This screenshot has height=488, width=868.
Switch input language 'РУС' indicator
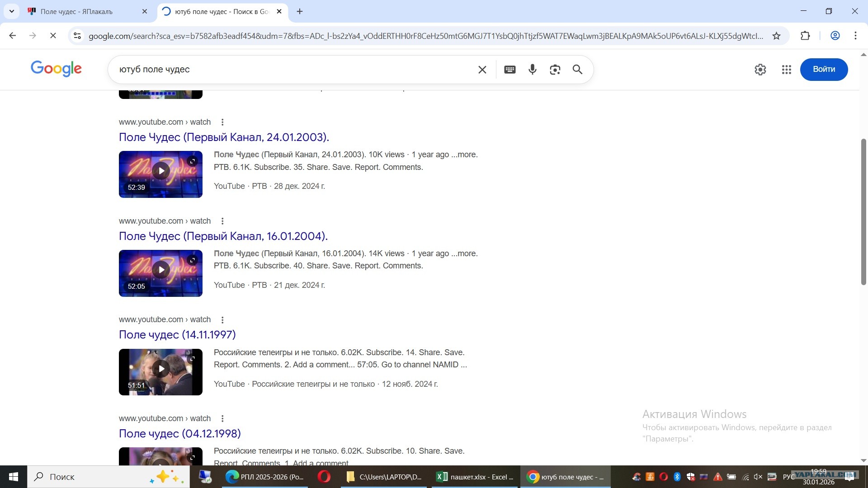tap(789, 477)
